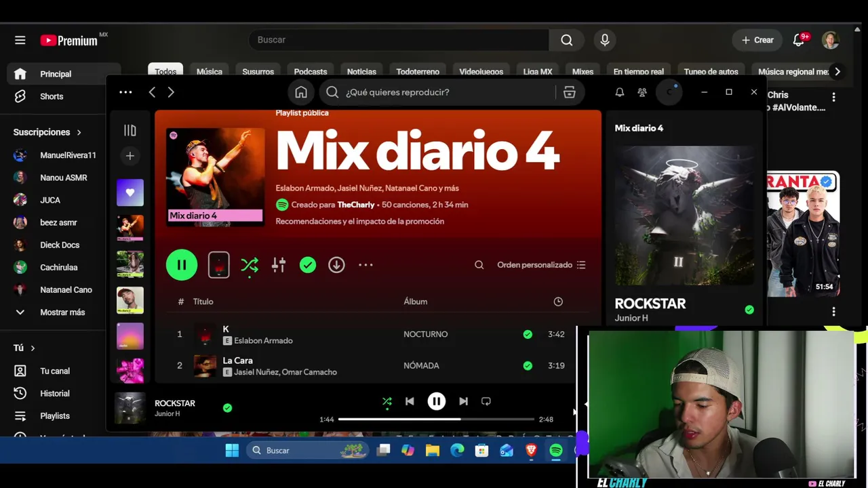This screenshot has height=488, width=868.
Task: Expand the Tú section chevron
Action: (x=33, y=348)
